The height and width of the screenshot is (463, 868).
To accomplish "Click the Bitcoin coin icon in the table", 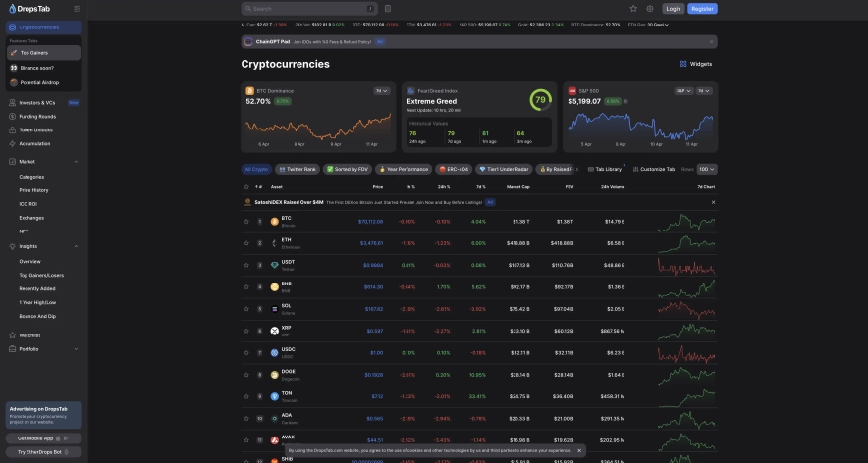I will coord(274,221).
